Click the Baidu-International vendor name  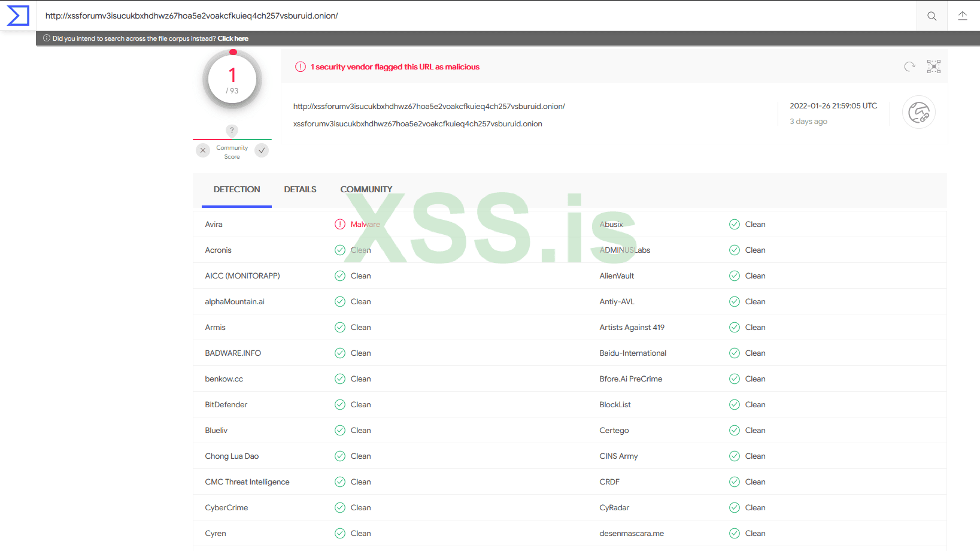pos(633,353)
